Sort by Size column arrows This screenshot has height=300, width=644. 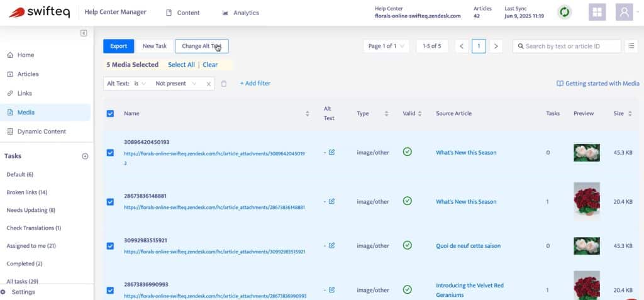[630, 113]
